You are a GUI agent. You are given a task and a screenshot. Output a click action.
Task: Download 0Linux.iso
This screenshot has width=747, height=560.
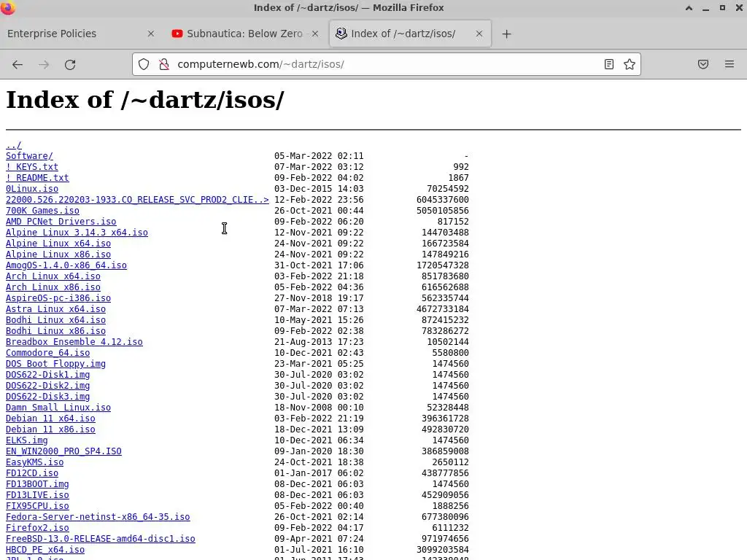tap(32, 189)
